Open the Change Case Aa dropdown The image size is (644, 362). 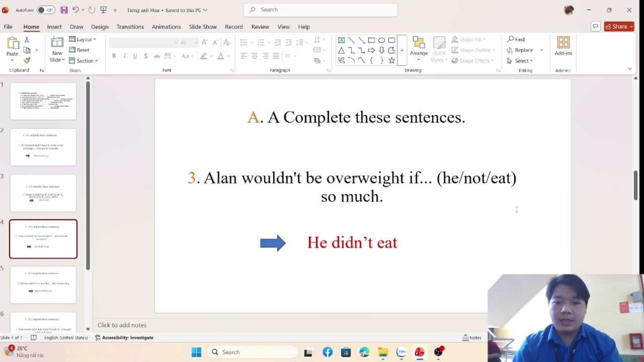coord(188,56)
